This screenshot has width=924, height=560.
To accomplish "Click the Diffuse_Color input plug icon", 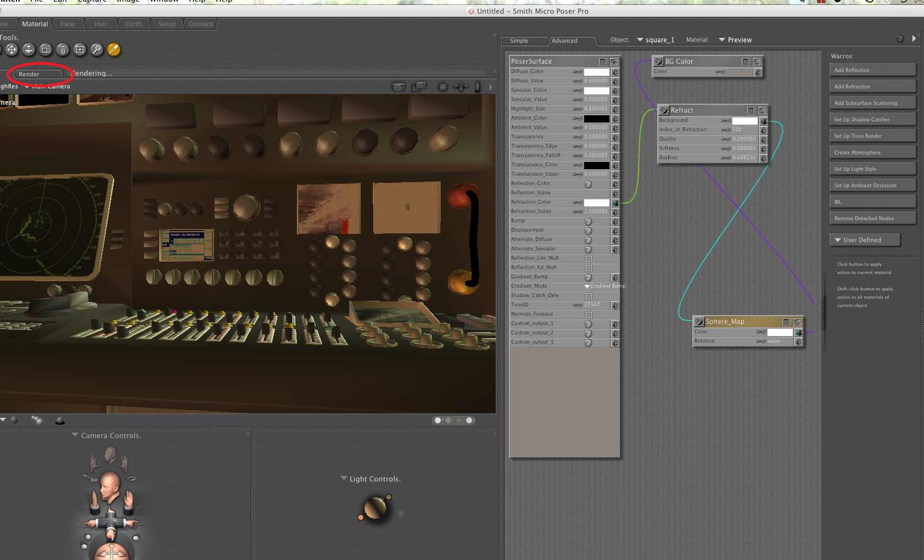I will [x=615, y=72].
